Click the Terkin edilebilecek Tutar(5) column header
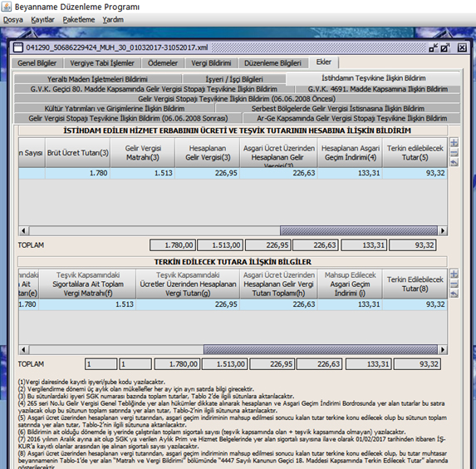This screenshot has width=476, height=469. click(415, 152)
